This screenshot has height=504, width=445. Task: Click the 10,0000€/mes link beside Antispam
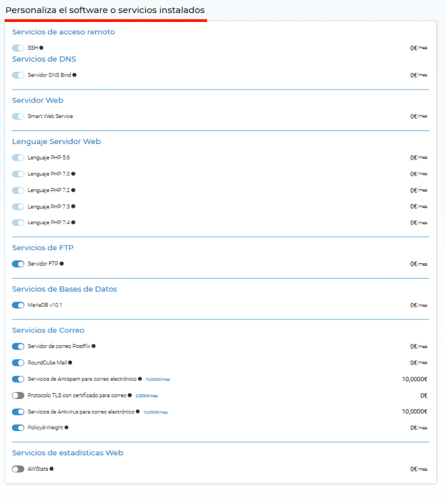point(158,379)
